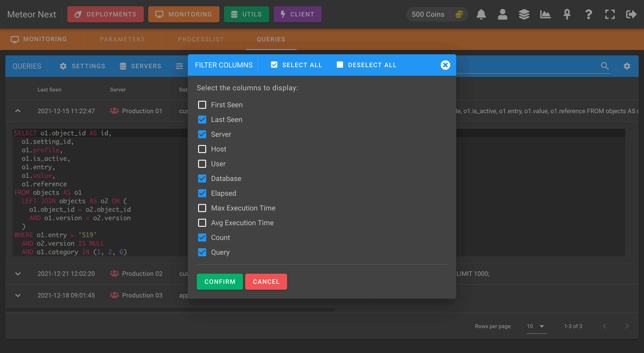
Task: Enable the First Seen column checkbox
Action: pyautogui.click(x=202, y=105)
